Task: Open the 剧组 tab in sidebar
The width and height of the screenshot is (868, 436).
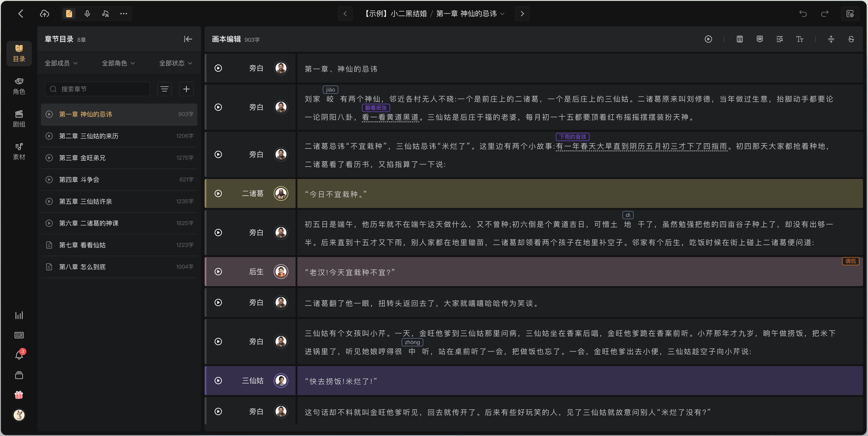Action: [19, 119]
